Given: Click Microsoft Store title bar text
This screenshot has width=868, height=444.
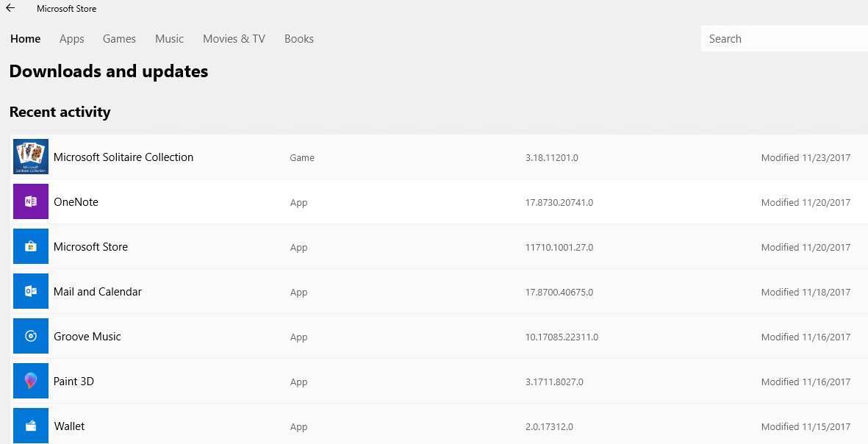Looking at the screenshot, I should tap(66, 9).
